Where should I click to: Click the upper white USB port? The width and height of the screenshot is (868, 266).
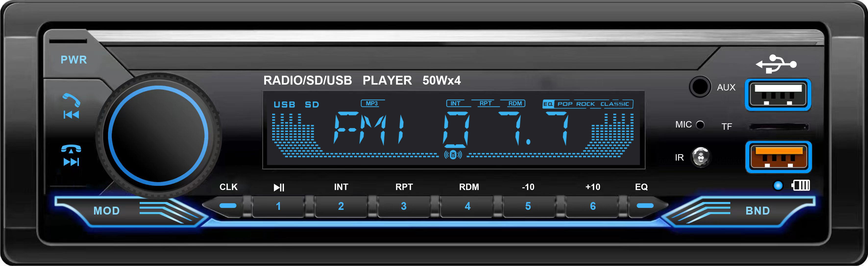(x=778, y=95)
